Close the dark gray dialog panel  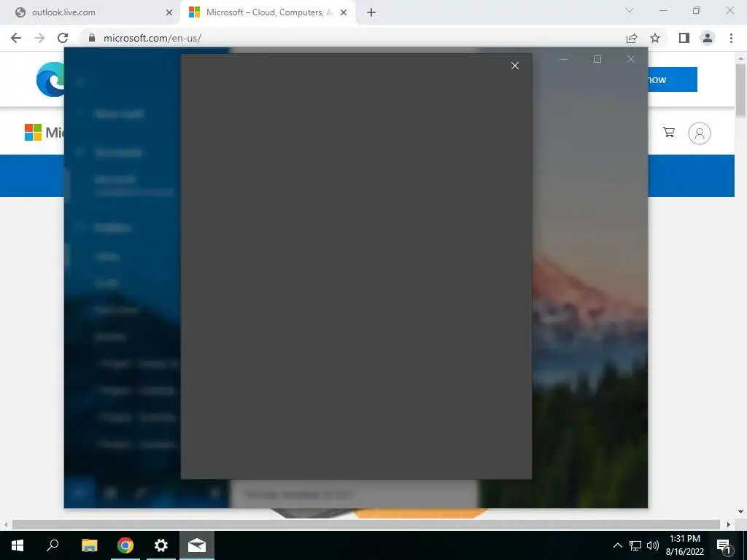(x=514, y=66)
